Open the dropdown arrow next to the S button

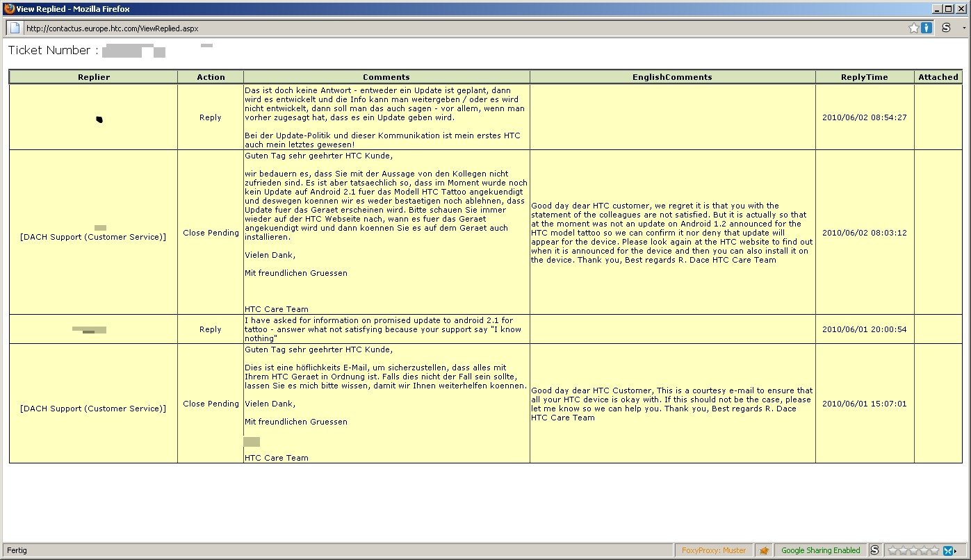click(x=963, y=28)
